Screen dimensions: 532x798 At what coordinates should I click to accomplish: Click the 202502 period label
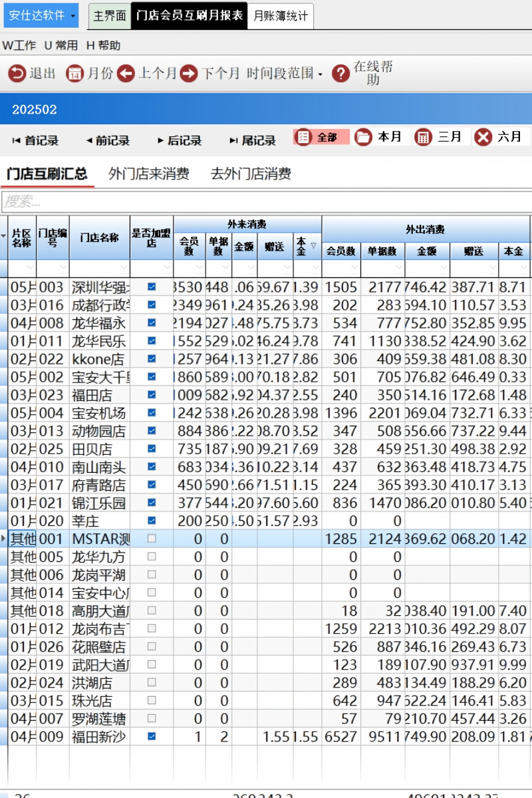[x=35, y=110]
